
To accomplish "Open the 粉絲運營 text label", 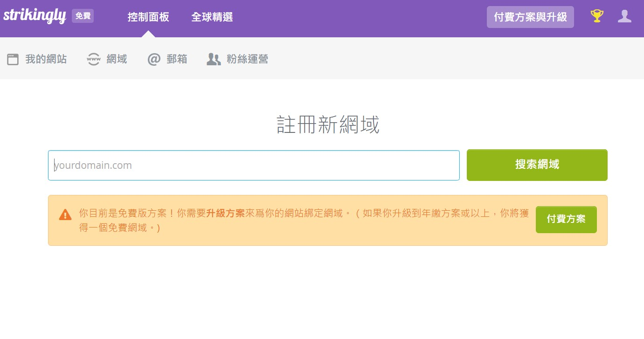I will [247, 59].
